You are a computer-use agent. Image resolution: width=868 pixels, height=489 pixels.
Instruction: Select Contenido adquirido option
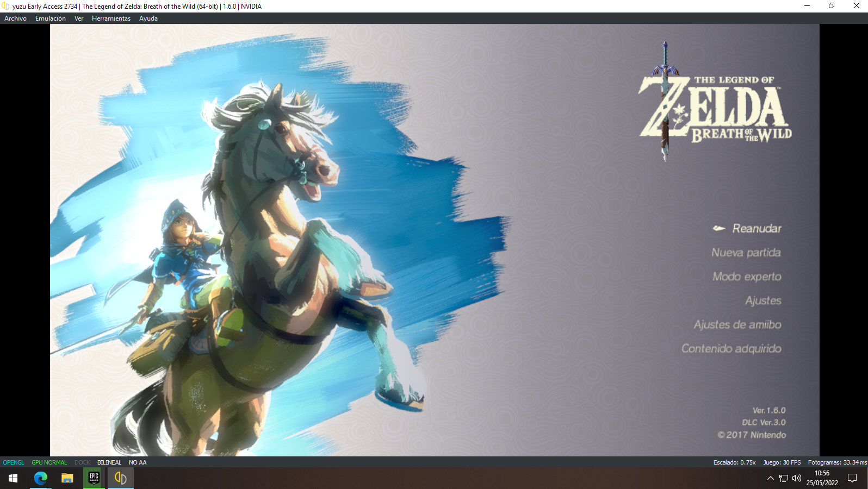tap(731, 348)
